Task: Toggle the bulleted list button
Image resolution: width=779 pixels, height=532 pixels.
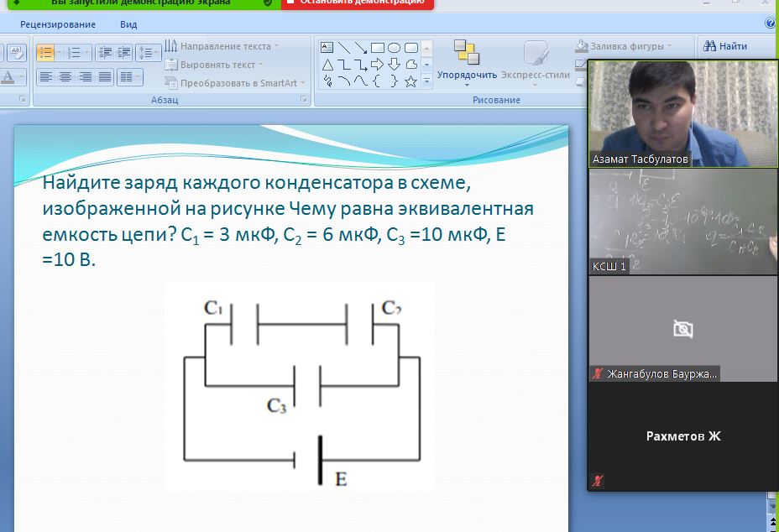Action: (45, 52)
